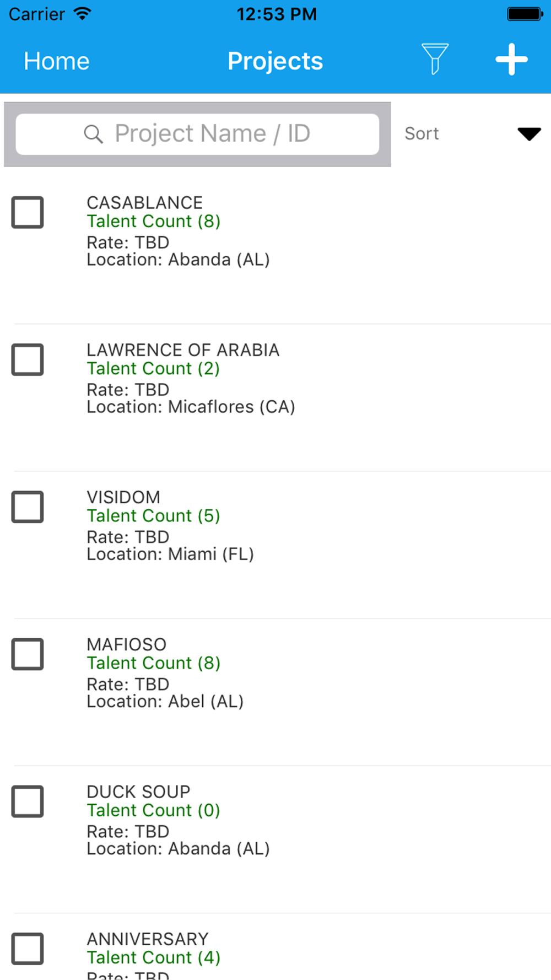The width and height of the screenshot is (551, 980).
Task: Tap the battery icon in status bar
Action: (x=526, y=14)
